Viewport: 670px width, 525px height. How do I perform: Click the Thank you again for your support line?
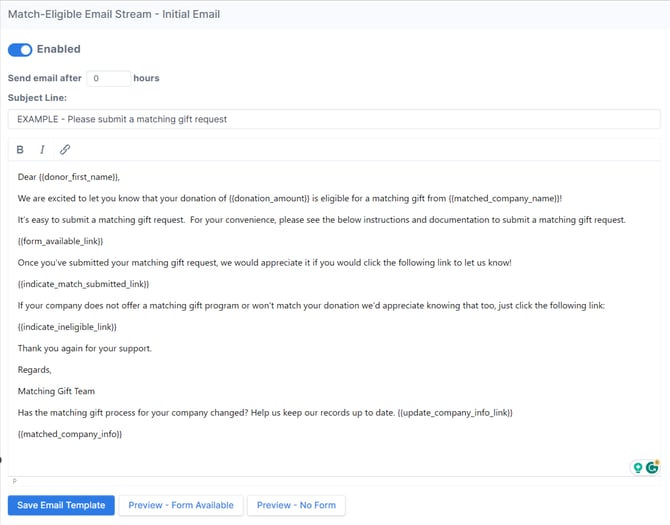pyautogui.click(x=85, y=348)
